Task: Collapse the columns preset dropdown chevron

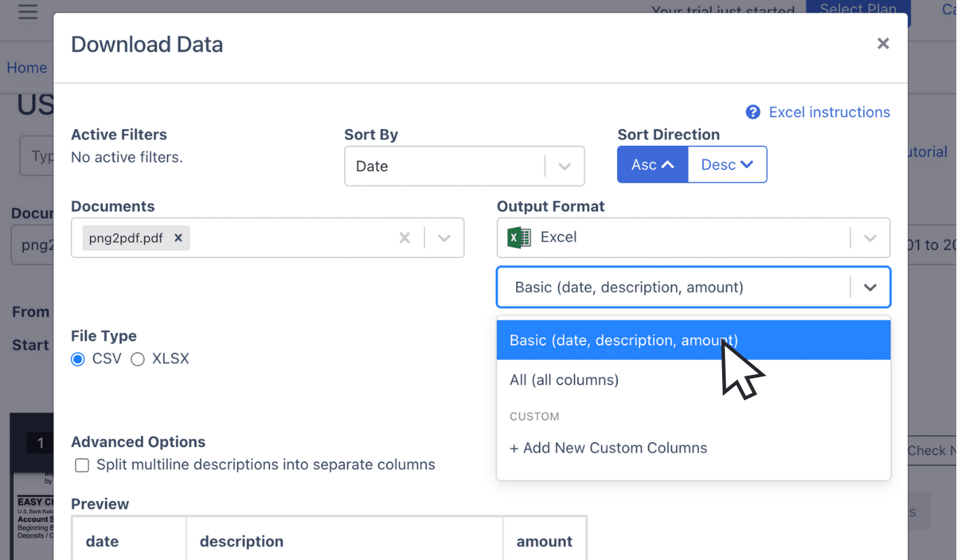Action: click(x=870, y=287)
